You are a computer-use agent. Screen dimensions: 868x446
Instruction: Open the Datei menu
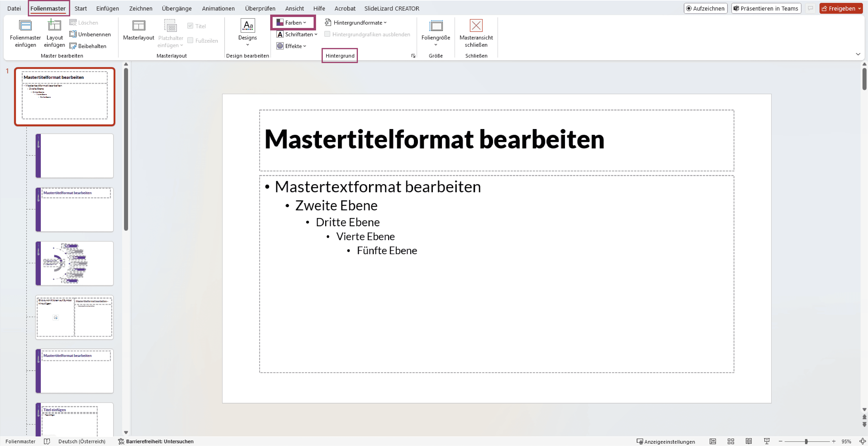point(14,8)
